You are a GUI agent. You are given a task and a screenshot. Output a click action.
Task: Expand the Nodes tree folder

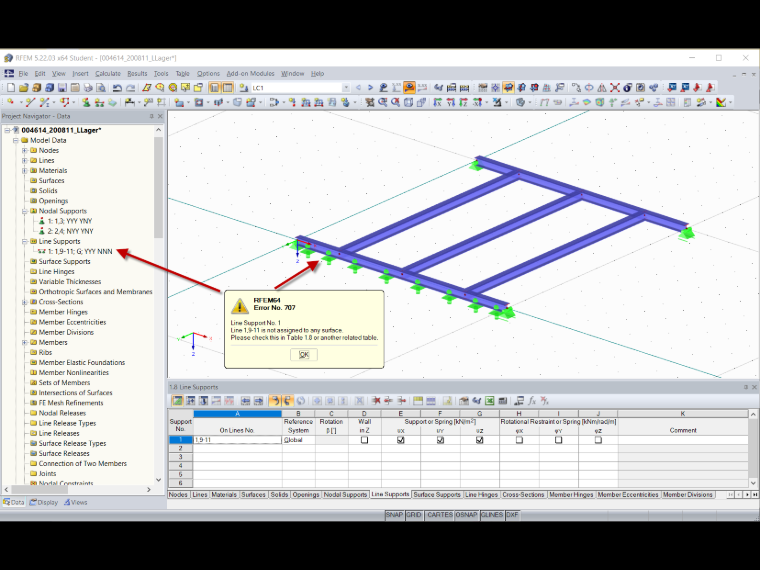(25, 150)
